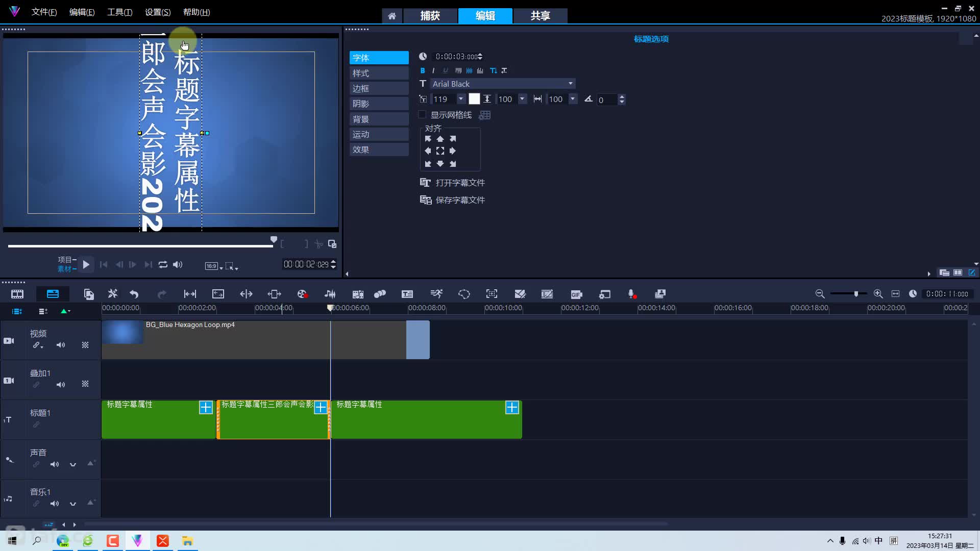This screenshot has height=551, width=980.
Task: Click the home tab icon
Action: [391, 16]
